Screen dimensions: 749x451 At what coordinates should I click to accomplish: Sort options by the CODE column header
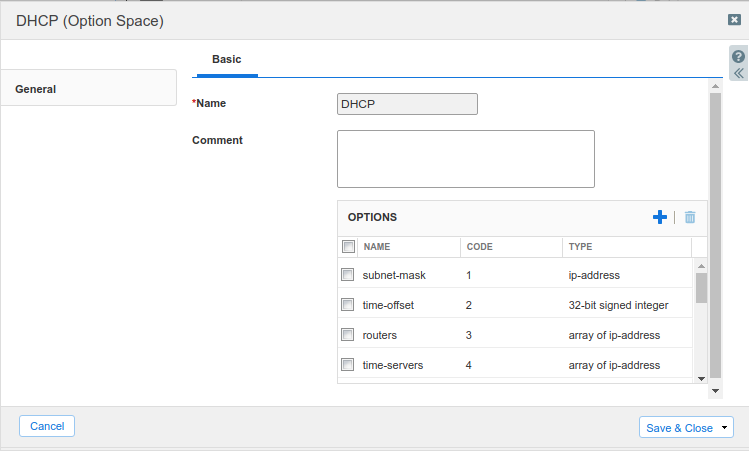click(x=479, y=246)
